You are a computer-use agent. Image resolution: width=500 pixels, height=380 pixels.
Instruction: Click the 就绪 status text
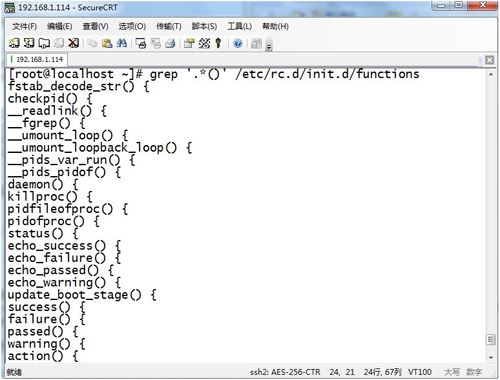point(14,372)
